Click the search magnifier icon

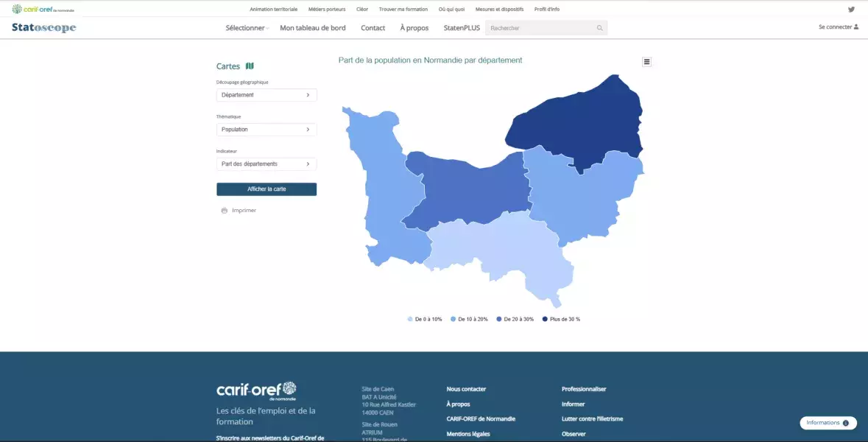[600, 28]
